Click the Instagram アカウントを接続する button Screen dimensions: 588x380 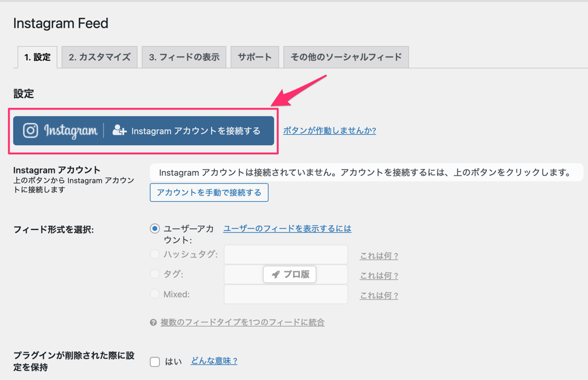(143, 131)
